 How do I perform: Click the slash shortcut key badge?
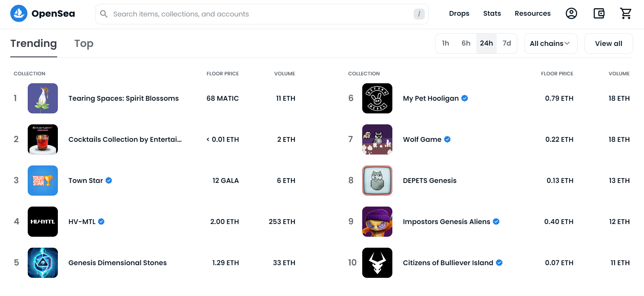coord(419,14)
